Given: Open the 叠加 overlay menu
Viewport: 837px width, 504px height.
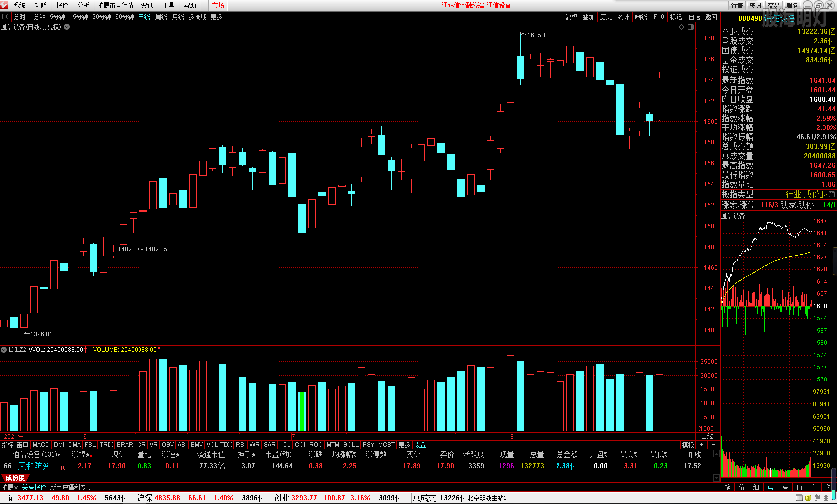Looking at the screenshot, I should coord(589,17).
